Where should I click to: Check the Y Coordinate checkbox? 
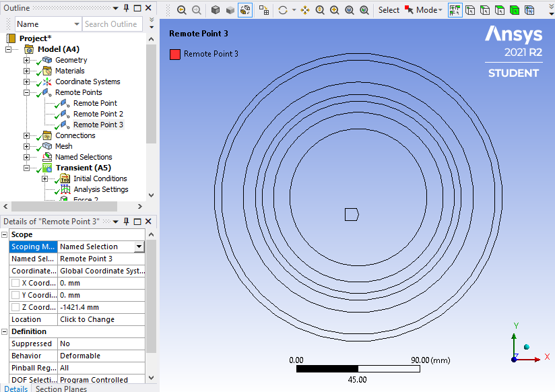(15, 295)
